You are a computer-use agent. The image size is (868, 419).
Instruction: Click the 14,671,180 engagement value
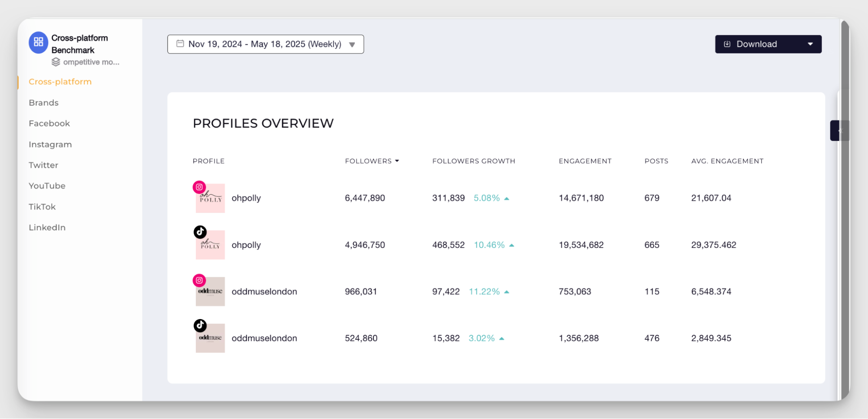pos(581,198)
